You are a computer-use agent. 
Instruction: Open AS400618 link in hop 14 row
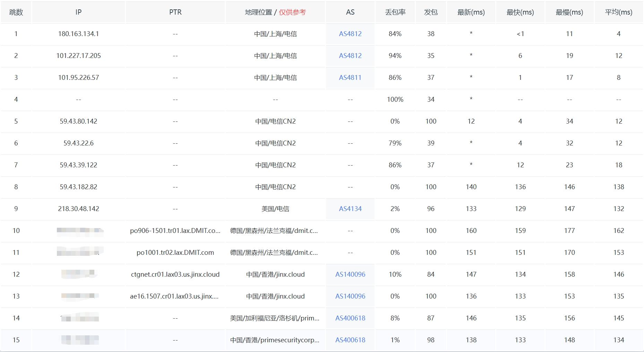coord(350,318)
